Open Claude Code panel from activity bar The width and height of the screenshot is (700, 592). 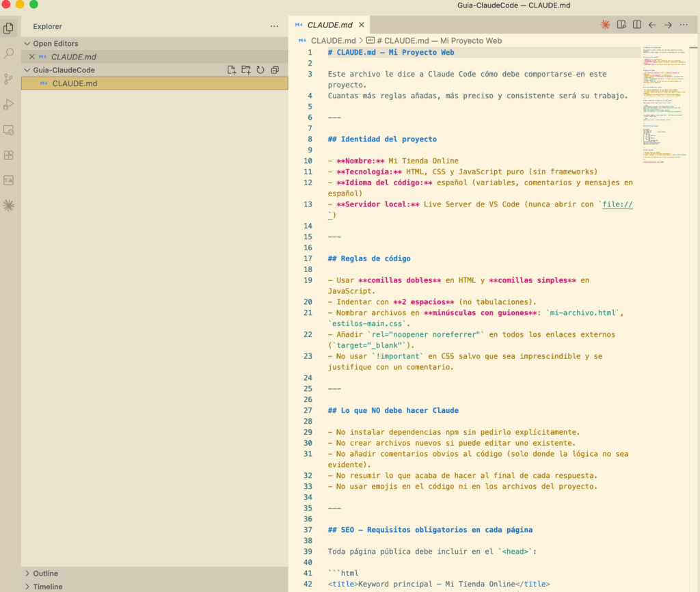pos(9,205)
